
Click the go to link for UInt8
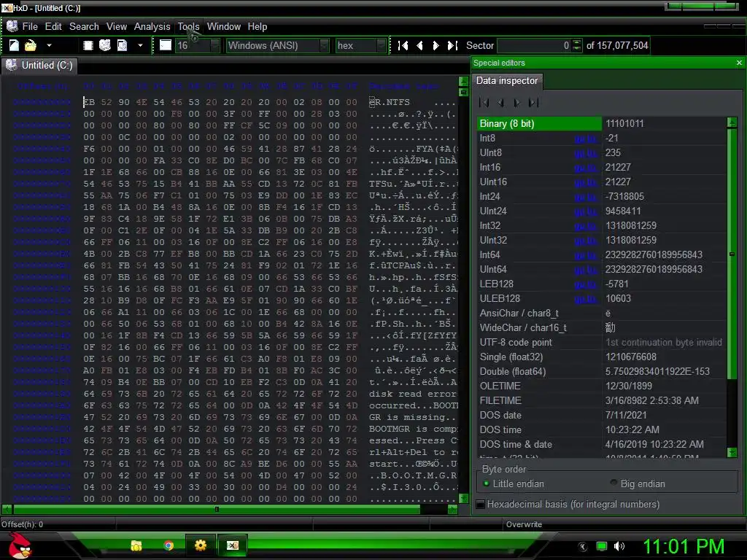click(x=586, y=153)
